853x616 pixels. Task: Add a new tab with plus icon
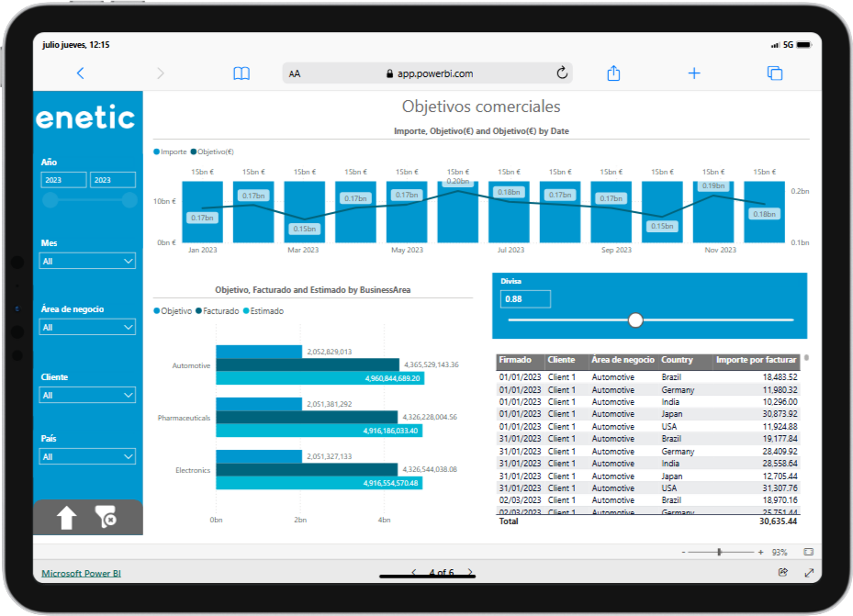point(694,73)
